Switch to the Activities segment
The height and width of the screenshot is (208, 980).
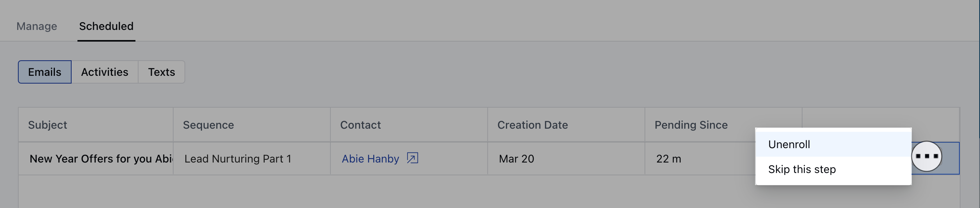pos(105,72)
